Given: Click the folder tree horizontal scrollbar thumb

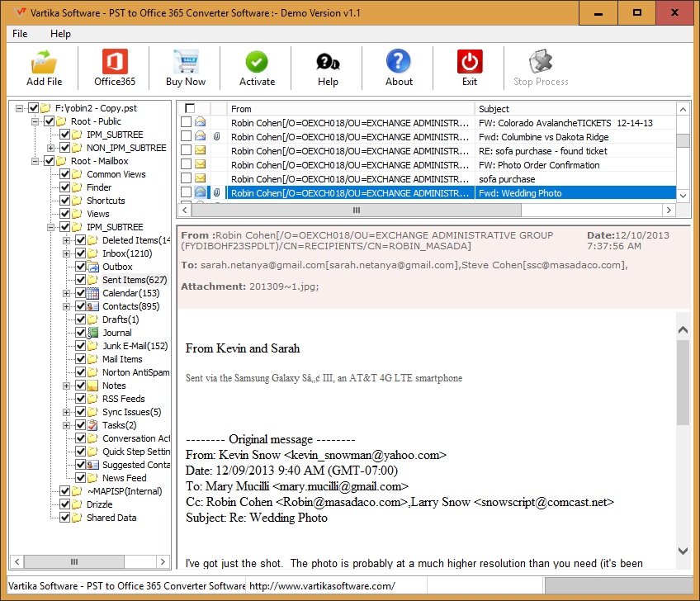Looking at the screenshot, I should click(x=74, y=561).
